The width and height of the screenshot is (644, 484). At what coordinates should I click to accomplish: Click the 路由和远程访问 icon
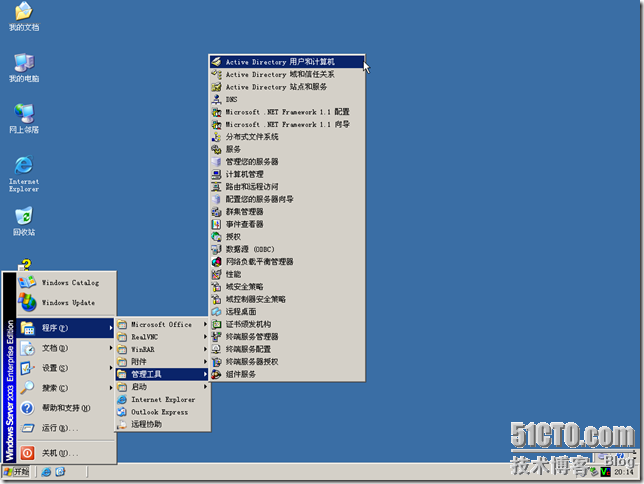point(216,187)
